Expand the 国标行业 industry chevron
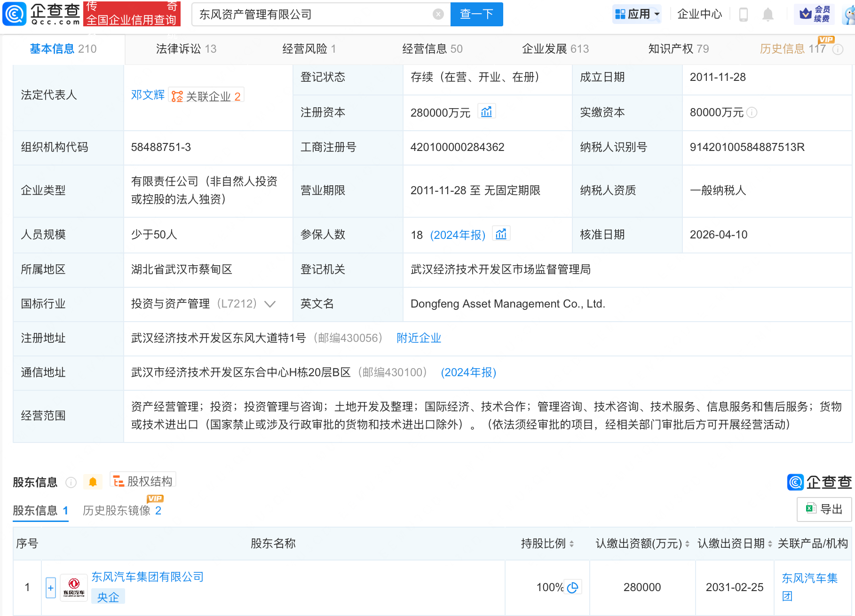855x616 pixels. [x=270, y=304]
